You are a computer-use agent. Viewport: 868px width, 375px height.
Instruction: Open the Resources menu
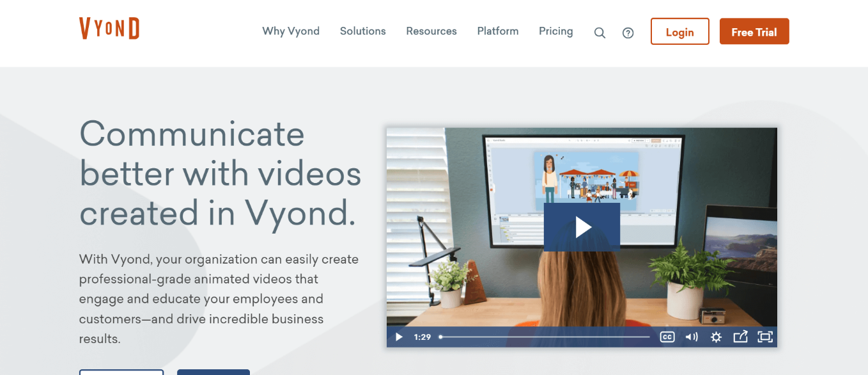(x=431, y=31)
